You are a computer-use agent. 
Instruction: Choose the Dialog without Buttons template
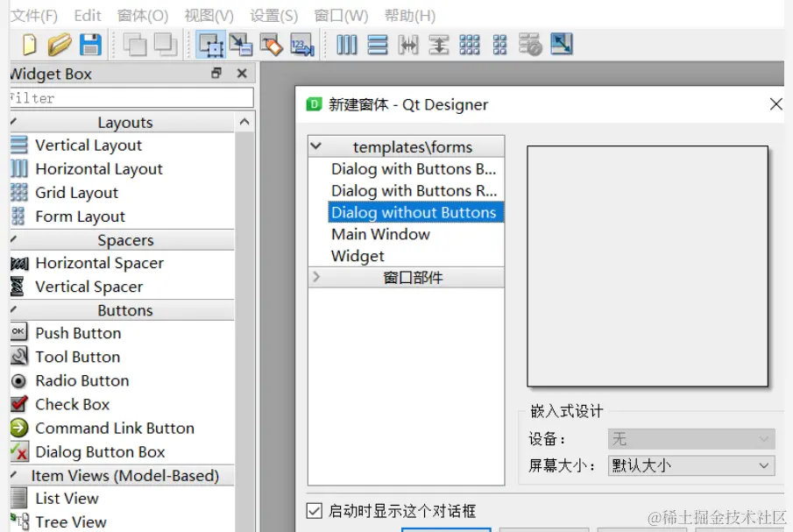[414, 212]
